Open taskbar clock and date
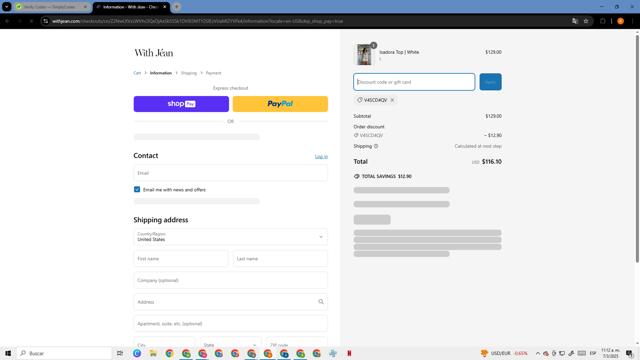640x360 pixels. 610,353
